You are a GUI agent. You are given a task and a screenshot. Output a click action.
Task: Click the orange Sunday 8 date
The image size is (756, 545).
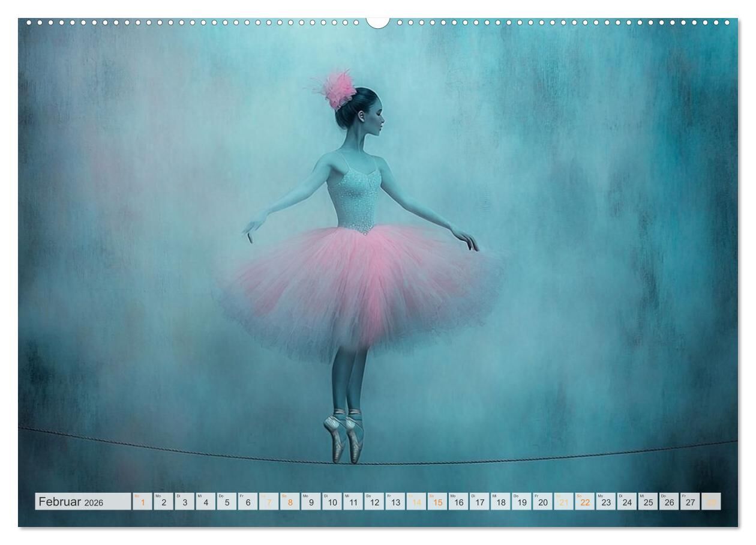point(290,502)
